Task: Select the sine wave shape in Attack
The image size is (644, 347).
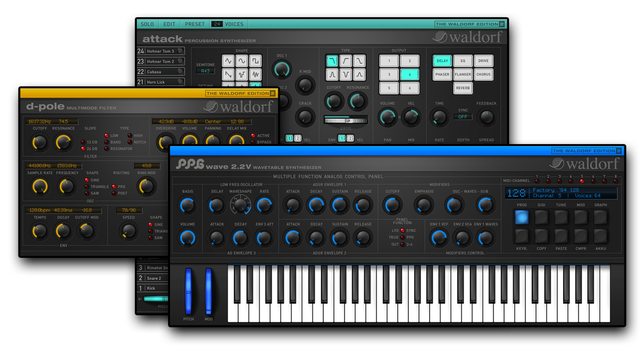Action: pos(242,61)
